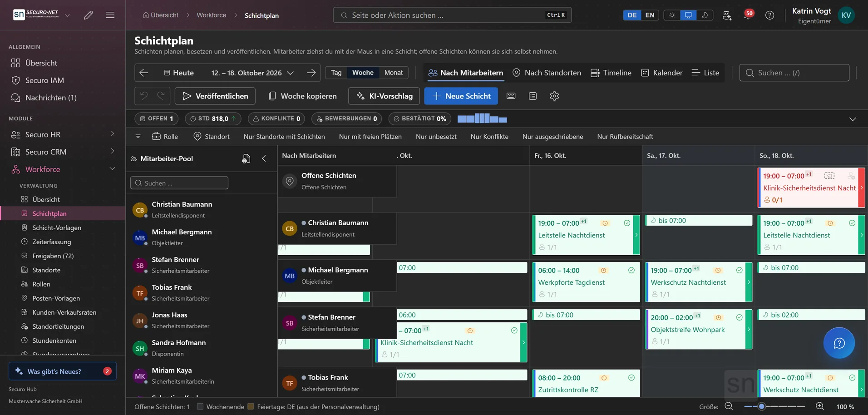The image size is (868, 415).
Task: Click the undo arrow icon
Action: 144,96
